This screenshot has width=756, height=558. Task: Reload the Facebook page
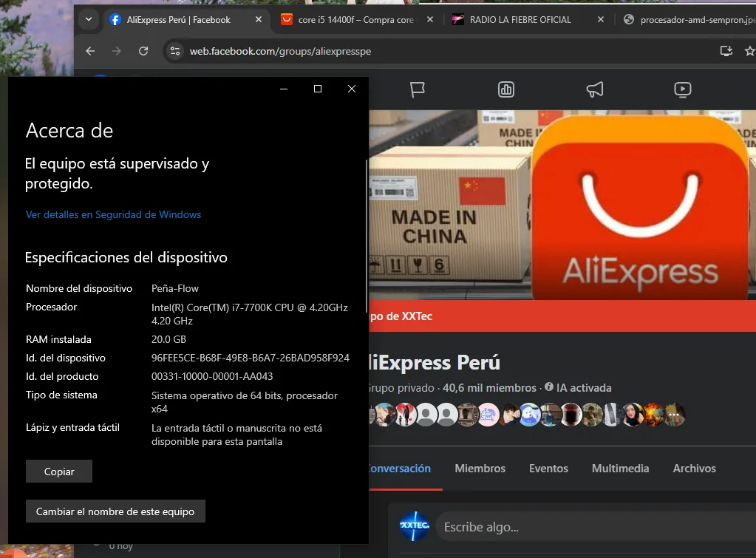(x=143, y=51)
